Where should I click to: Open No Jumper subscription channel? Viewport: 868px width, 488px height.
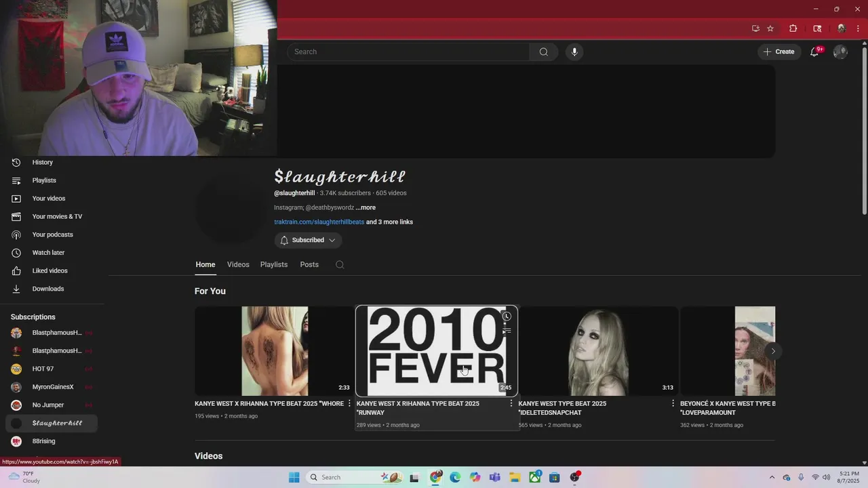52,405
